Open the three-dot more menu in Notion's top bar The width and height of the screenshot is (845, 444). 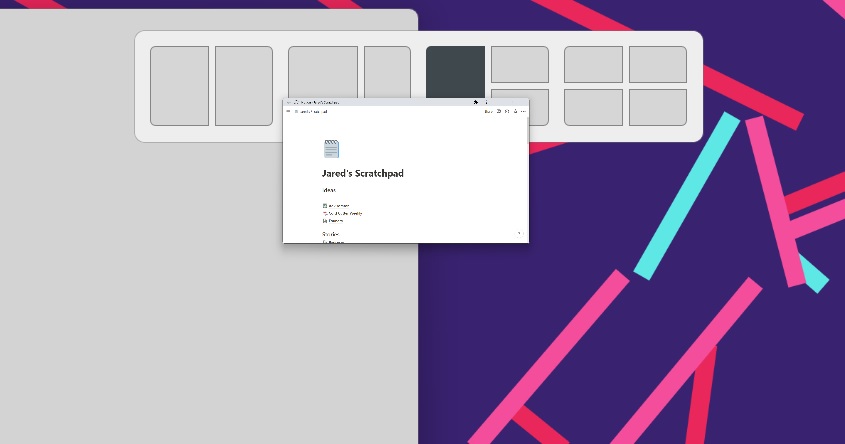click(523, 112)
